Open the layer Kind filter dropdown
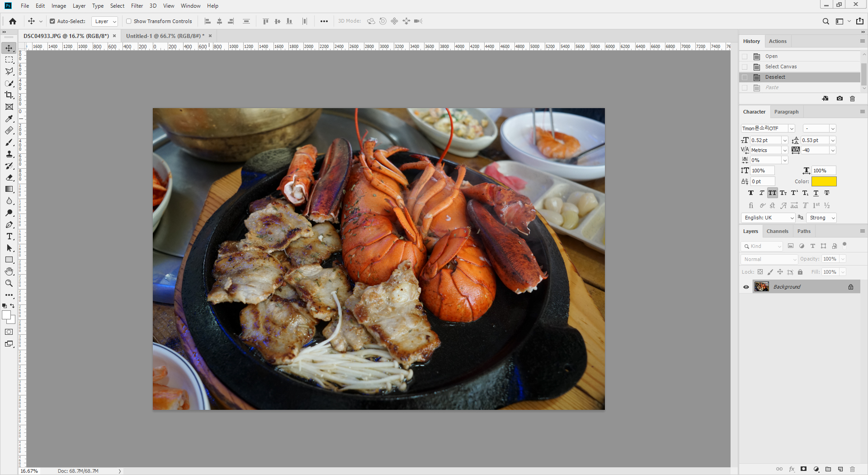This screenshot has width=868, height=475. click(x=762, y=246)
